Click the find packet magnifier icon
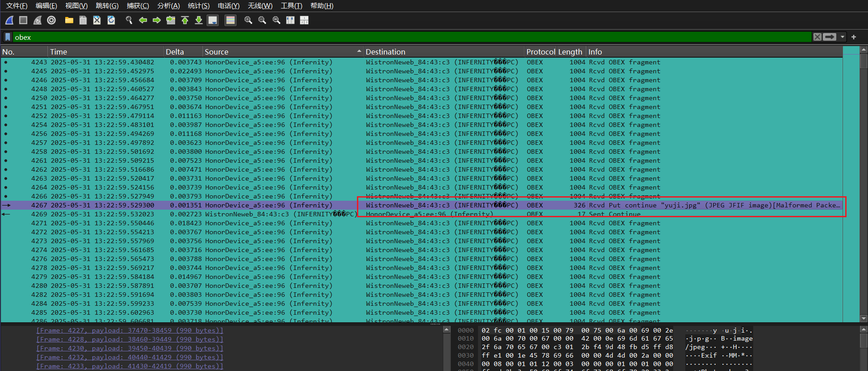This screenshot has height=371, width=868. click(x=129, y=20)
